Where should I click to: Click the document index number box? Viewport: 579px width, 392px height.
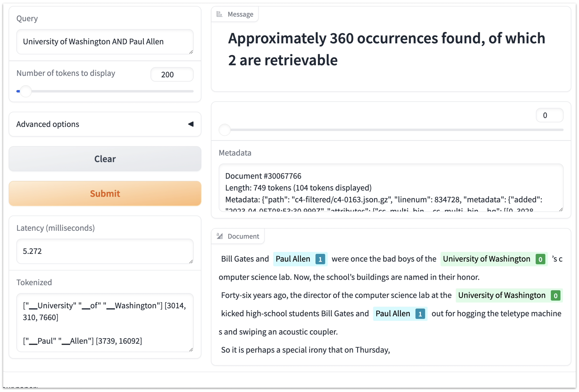point(549,115)
